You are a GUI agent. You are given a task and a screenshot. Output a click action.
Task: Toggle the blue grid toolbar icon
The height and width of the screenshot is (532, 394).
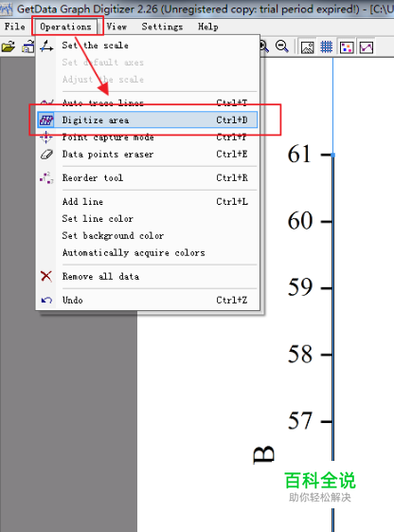[x=327, y=46]
